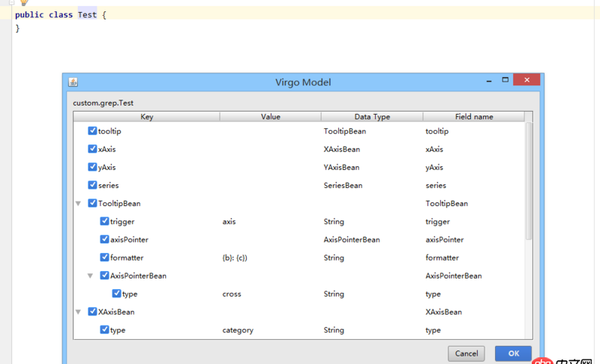
Task: Disable the formatter field checkbox
Action: pos(104,258)
